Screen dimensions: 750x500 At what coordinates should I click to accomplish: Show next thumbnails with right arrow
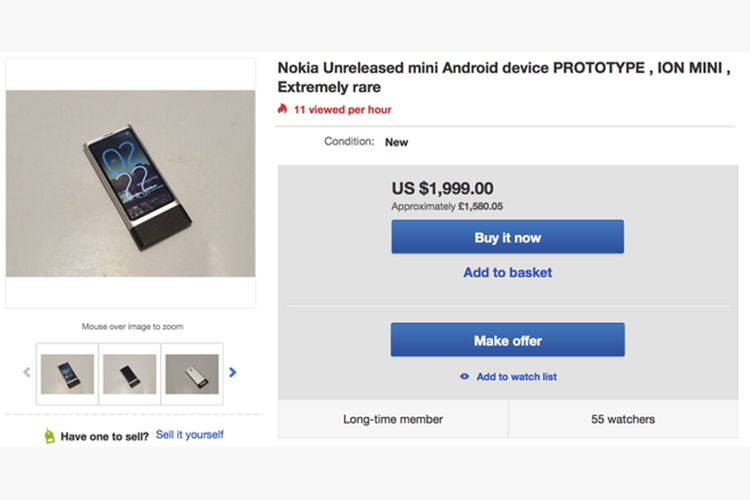233,373
